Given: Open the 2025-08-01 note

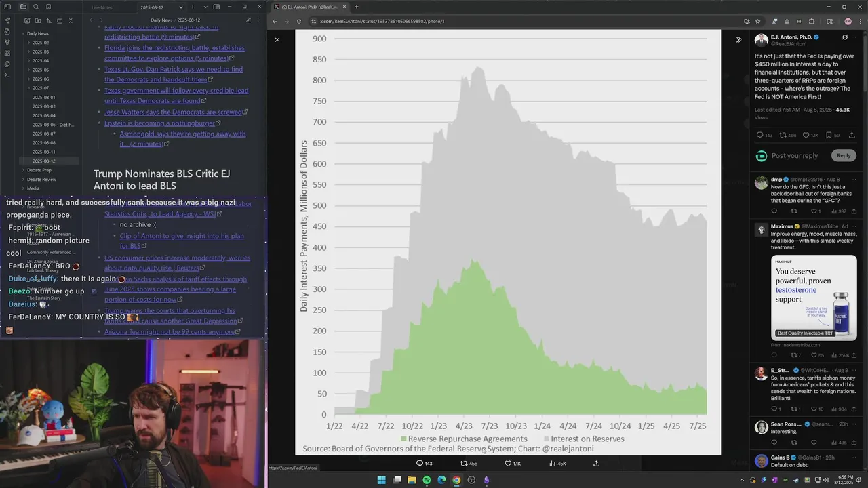Looking at the screenshot, I should pos(44,98).
